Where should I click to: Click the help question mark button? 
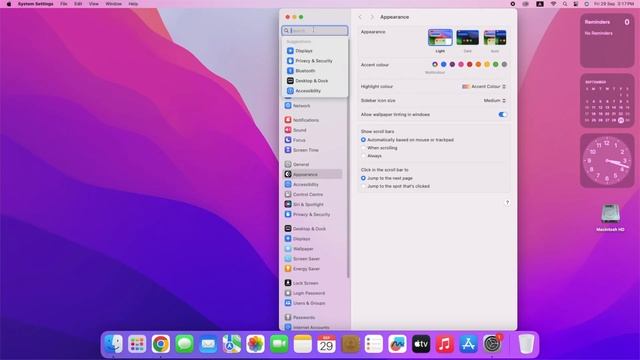(x=507, y=203)
